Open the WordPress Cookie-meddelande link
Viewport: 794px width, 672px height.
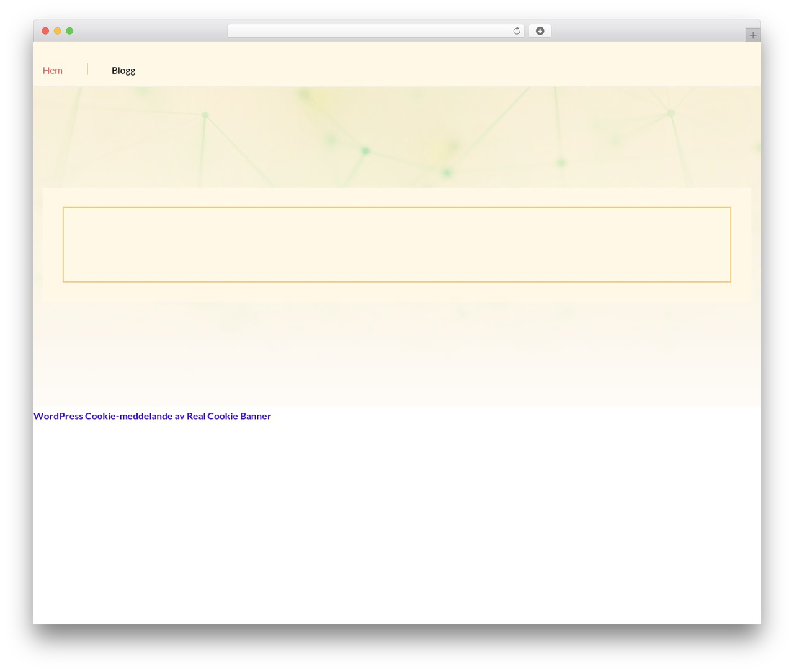[x=152, y=416]
